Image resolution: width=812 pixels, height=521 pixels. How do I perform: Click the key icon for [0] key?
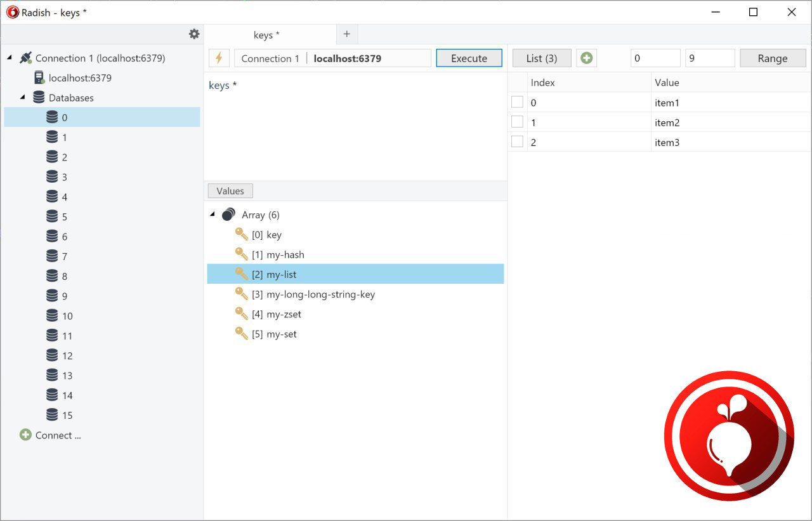[x=242, y=235]
